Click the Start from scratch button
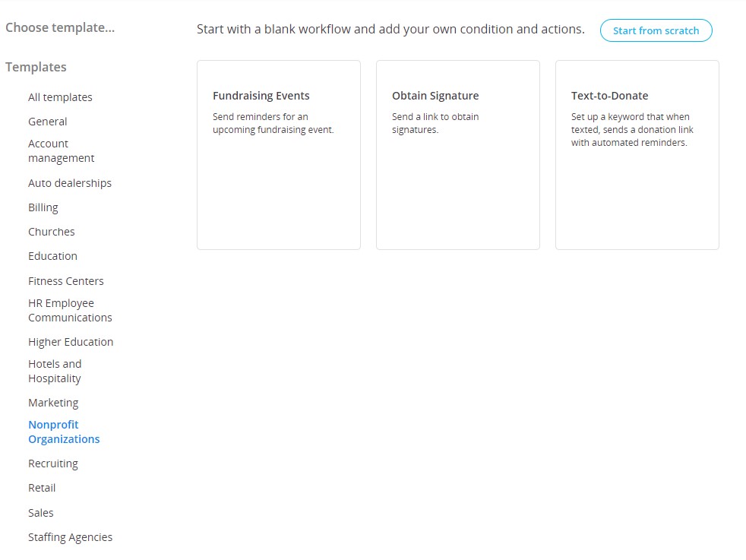Image resolution: width=746 pixels, height=560 pixels. [656, 30]
